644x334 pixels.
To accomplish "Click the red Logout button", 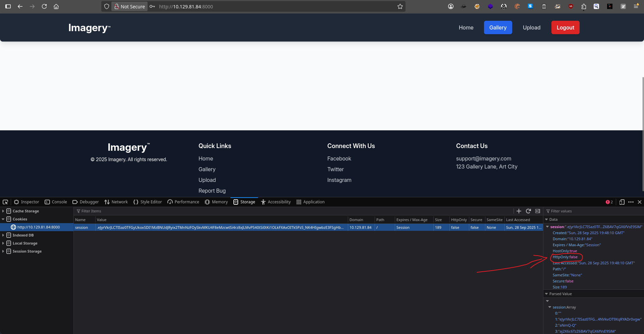I will click(565, 27).
